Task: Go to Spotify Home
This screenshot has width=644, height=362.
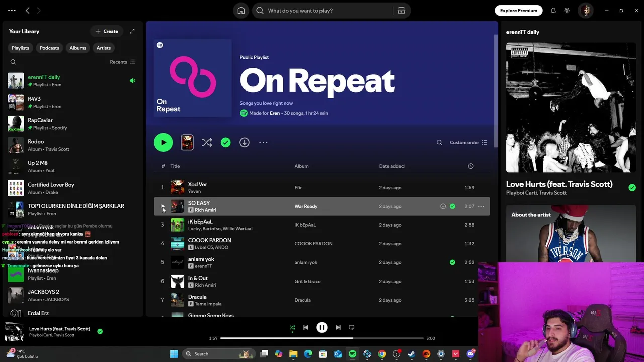Action: pyautogui.click(x=241, y=11)
